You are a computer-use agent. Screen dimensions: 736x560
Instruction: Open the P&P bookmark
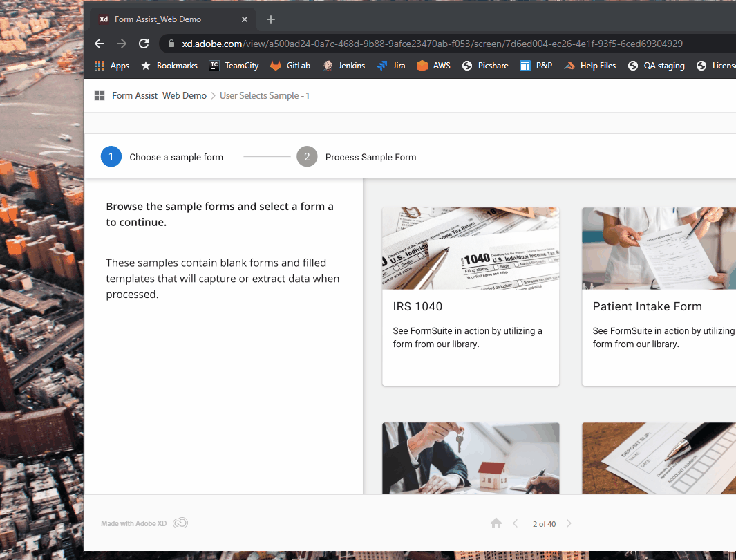click(536, 66)
